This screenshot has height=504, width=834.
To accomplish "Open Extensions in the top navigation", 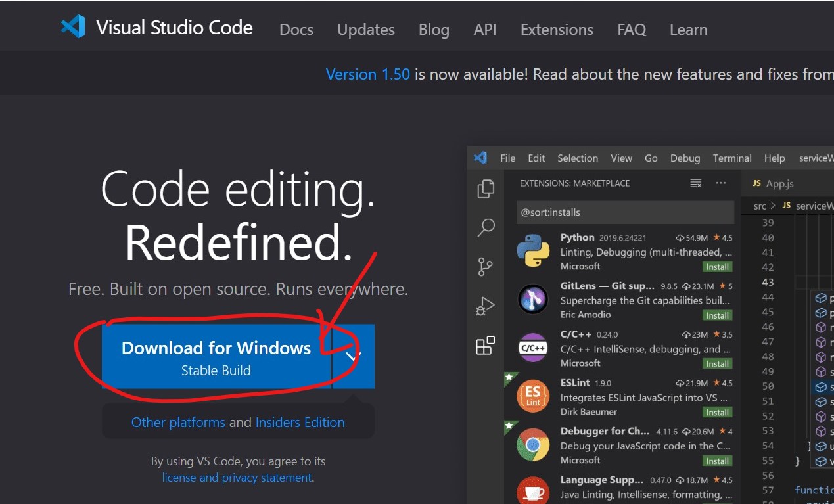I will coord(557,30).
